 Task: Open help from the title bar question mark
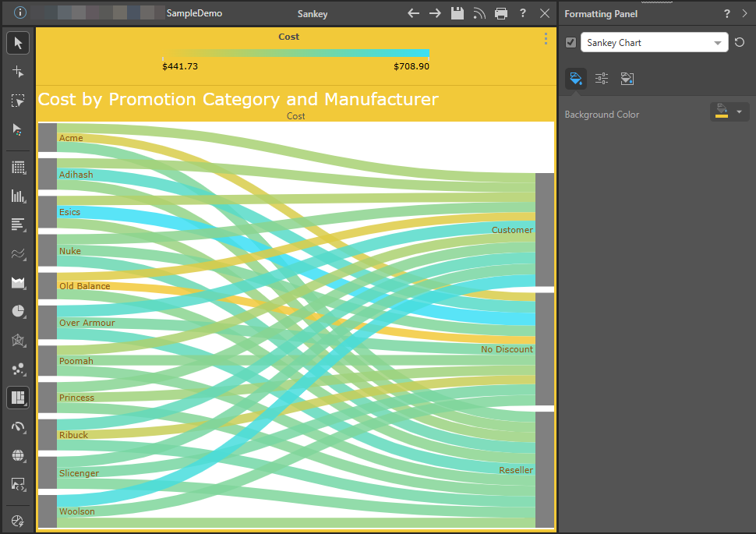(x=523, y=13)
